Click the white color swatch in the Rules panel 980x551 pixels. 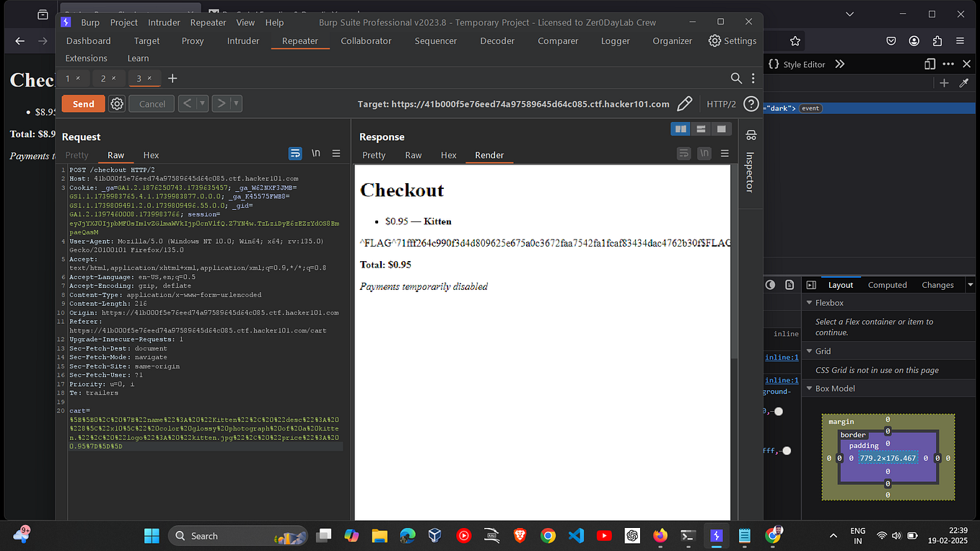[785, 450]
